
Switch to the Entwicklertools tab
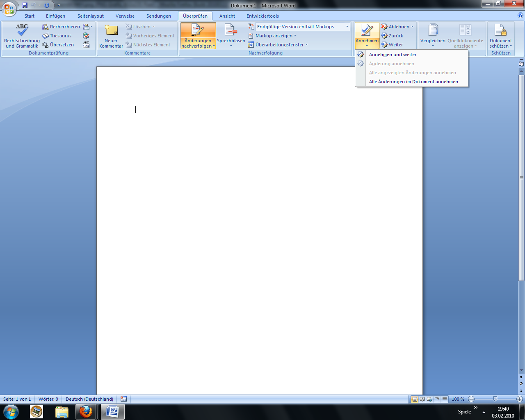[x=262, y=16]
